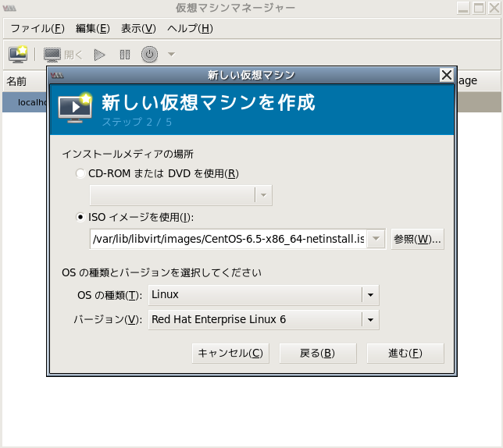Open the OS の種類 Linux dropdown
Screen dimensions: 503x448
pyautogui.click(x=263, y=295)
